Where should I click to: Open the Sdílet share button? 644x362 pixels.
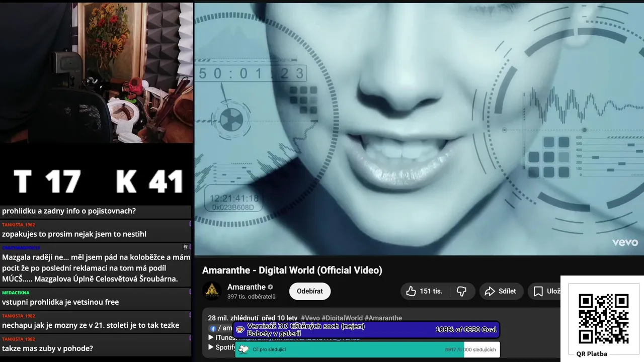click(501, 291)
